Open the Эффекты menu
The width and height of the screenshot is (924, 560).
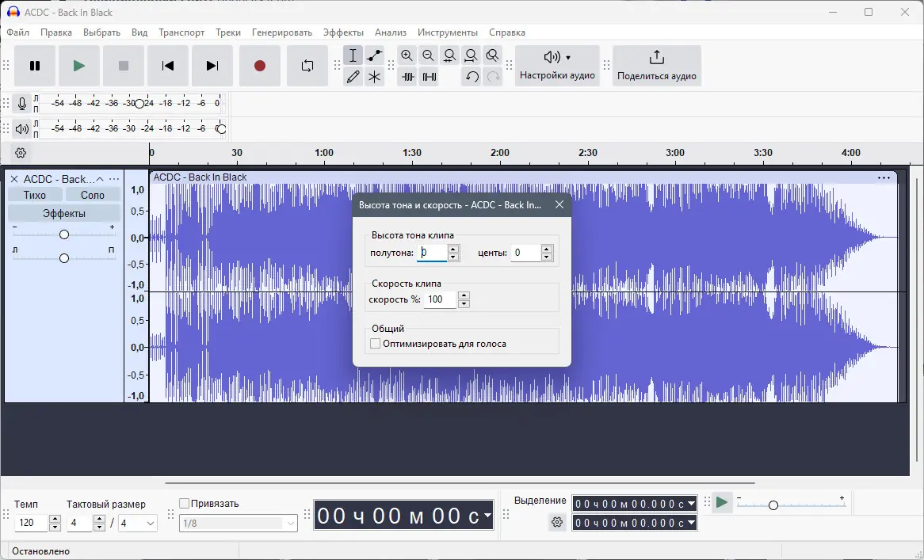[343, 32]
